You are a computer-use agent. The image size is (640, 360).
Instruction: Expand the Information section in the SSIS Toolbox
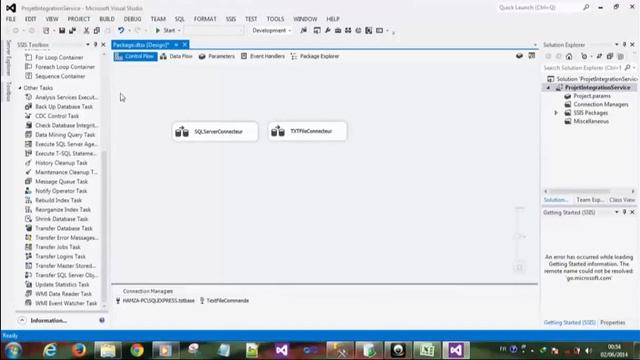pyautogui.click(x=22, y=320)
